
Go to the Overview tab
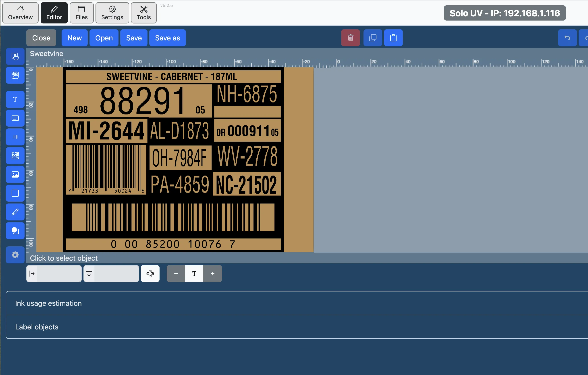point(20,13)
